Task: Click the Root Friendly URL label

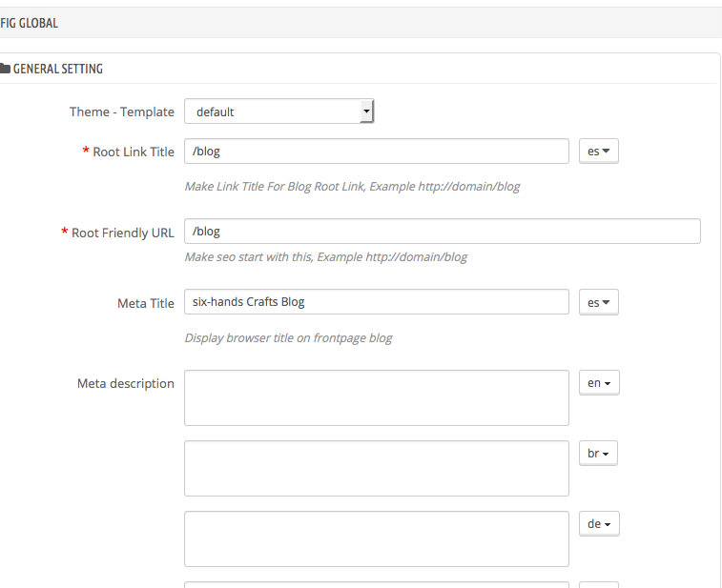Action: 122,233
